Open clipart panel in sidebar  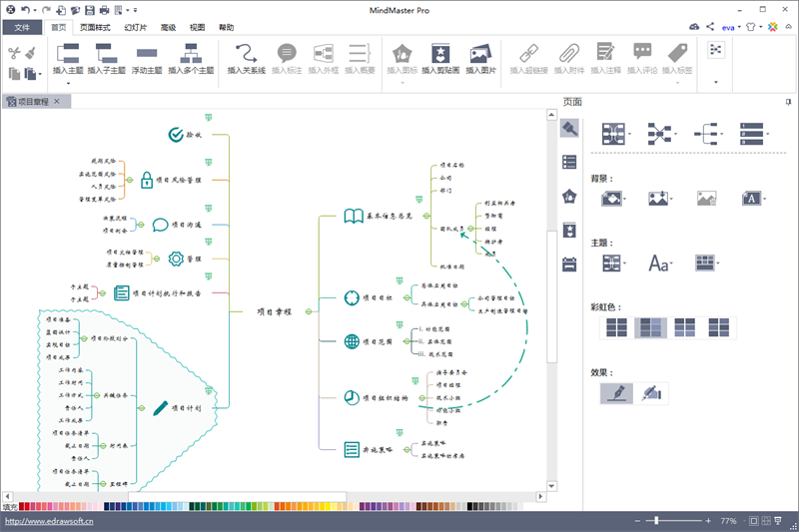[569, 231]
